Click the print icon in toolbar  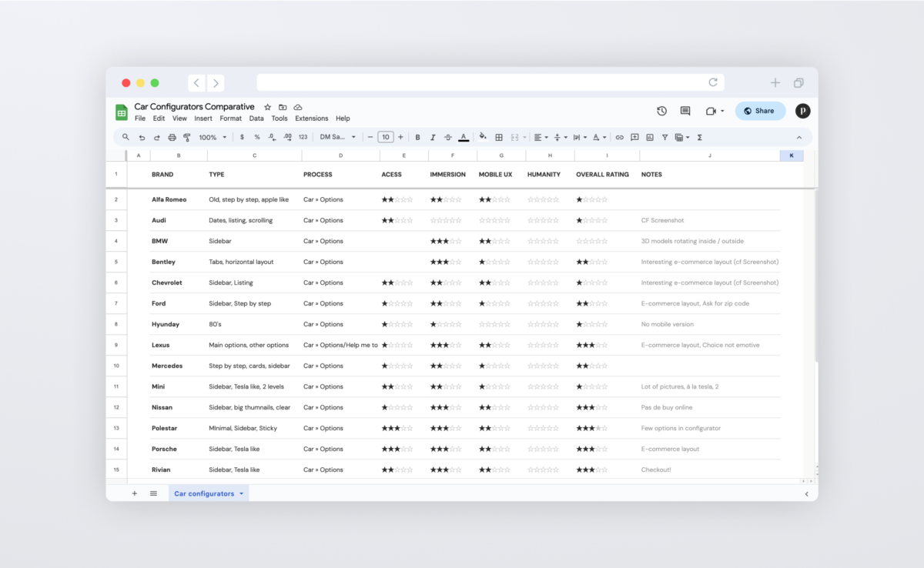[x=172, y=137]
